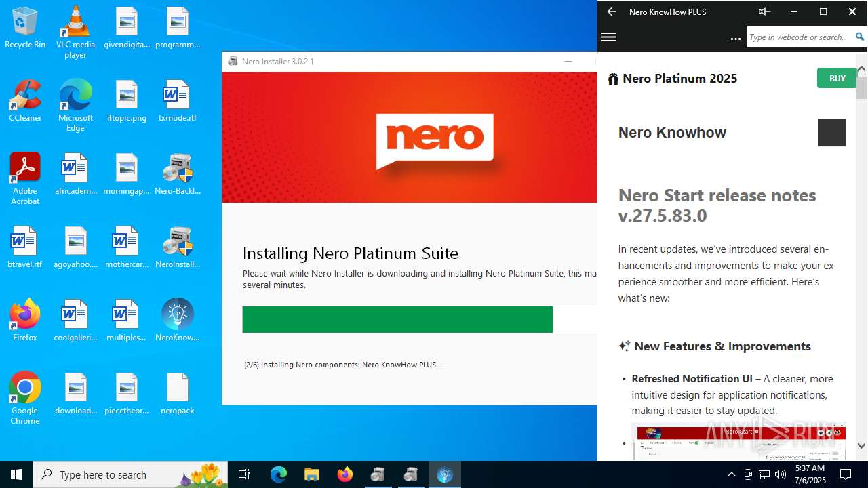Open Firefox from the taskbar
Viewport: 868px width, 488px height.
pos(345,474)
